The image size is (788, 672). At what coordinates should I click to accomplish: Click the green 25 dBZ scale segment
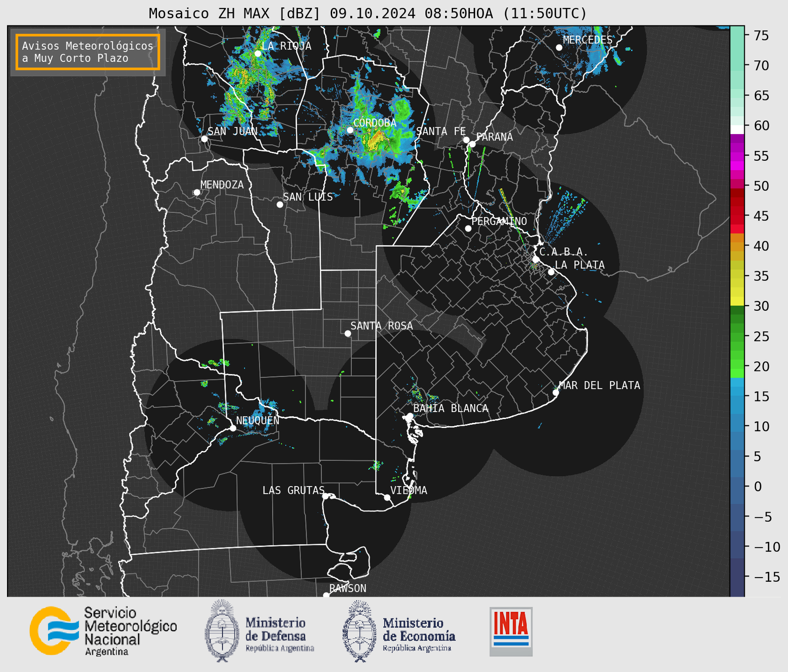click(737, 336)
